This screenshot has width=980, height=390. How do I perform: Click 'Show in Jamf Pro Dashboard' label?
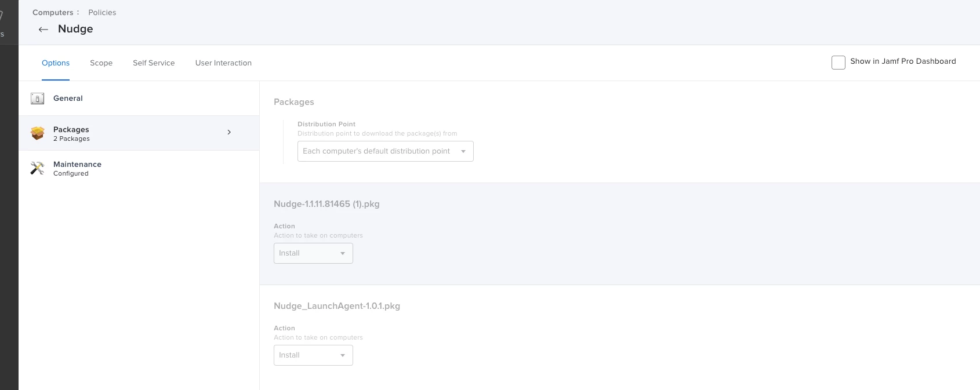pos(903,61)
